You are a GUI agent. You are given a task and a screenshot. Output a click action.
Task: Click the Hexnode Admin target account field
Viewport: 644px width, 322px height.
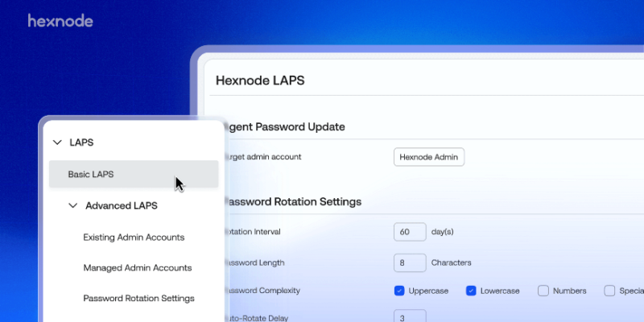point(429,157)
